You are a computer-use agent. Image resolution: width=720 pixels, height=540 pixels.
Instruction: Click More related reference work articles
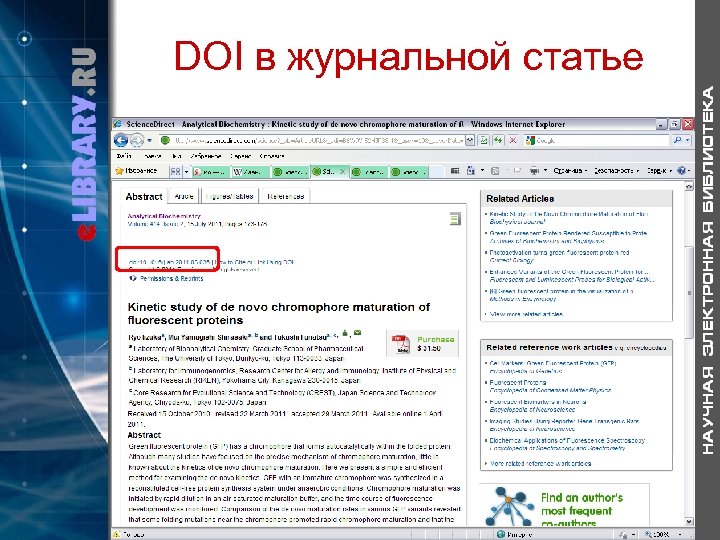click(540, 464)
